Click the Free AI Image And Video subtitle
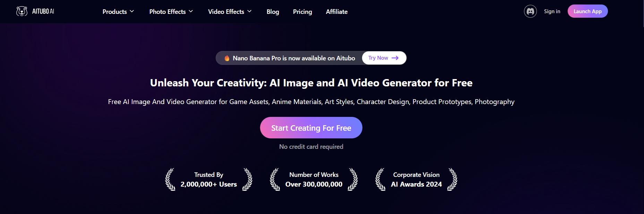 [311, 102]
